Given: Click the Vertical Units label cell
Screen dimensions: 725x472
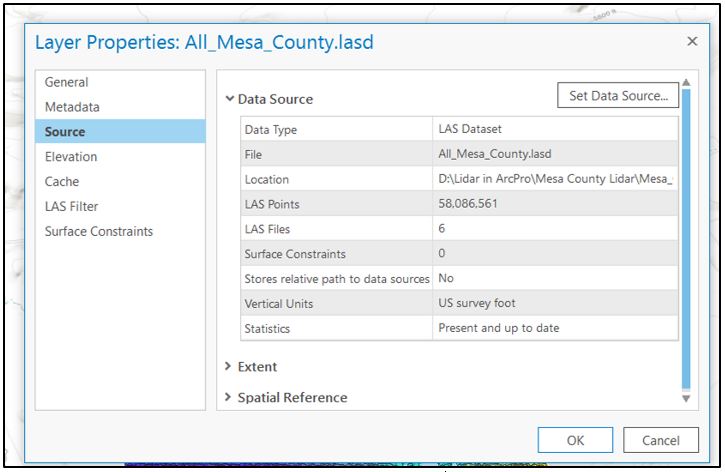Looking at the screenshot, I should [x=337, y=303].
